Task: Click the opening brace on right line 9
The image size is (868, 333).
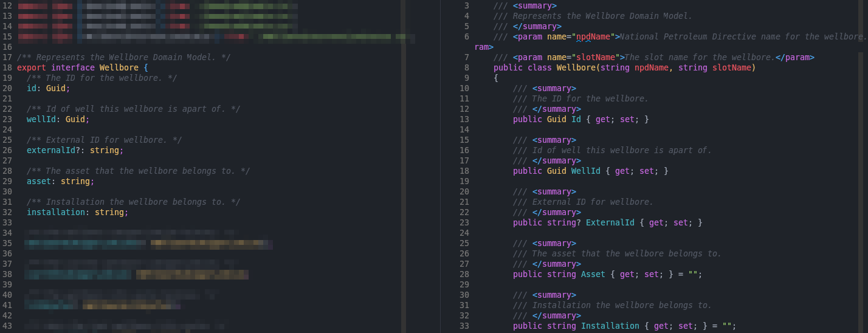Action: (x=496, y=78)
